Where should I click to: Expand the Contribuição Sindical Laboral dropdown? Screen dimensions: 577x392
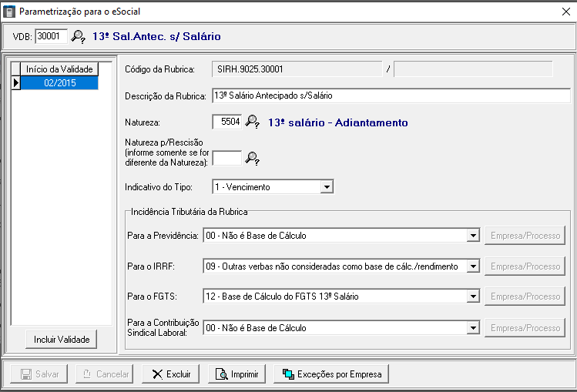[x=474, y=328]
